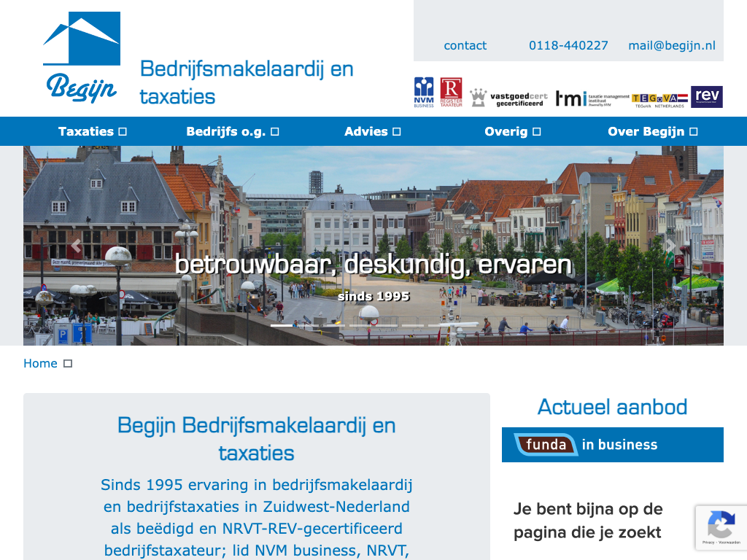This screenshot has height=560, width=747.
Task: Open the funda in business banner
Action: (612, 445)
